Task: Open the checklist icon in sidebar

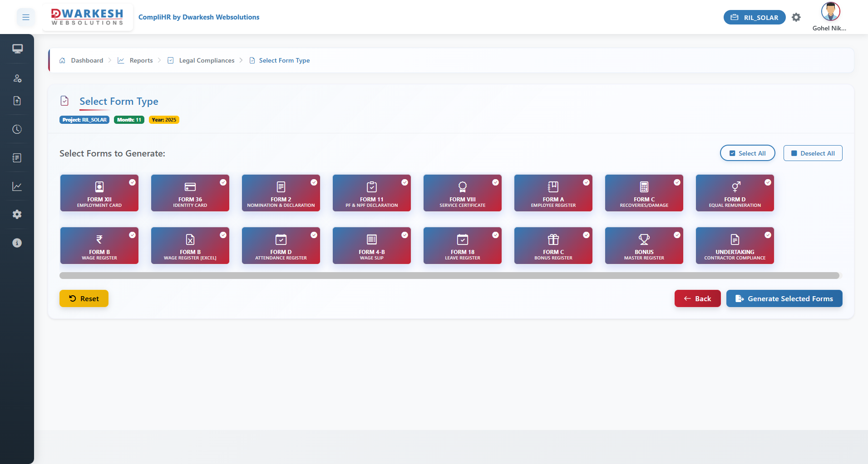Action: point(17,158)
